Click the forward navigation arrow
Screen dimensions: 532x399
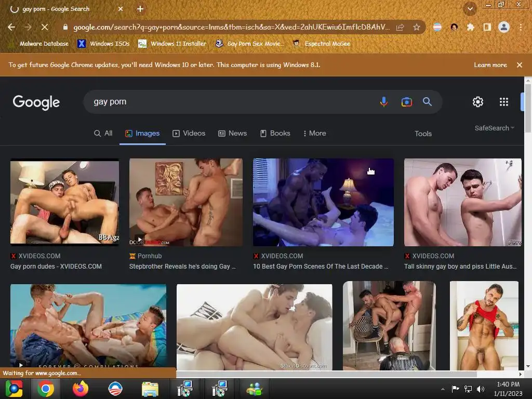(x=28, y=27)
